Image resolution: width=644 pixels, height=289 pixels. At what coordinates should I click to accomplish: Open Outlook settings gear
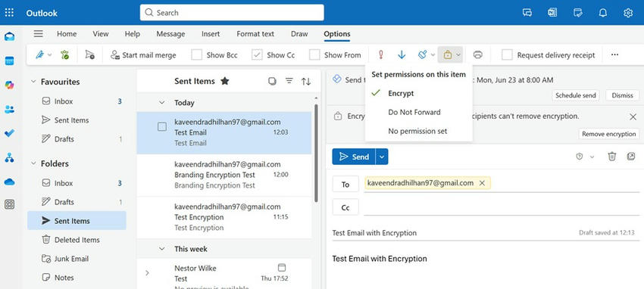(x=628, y=13)
